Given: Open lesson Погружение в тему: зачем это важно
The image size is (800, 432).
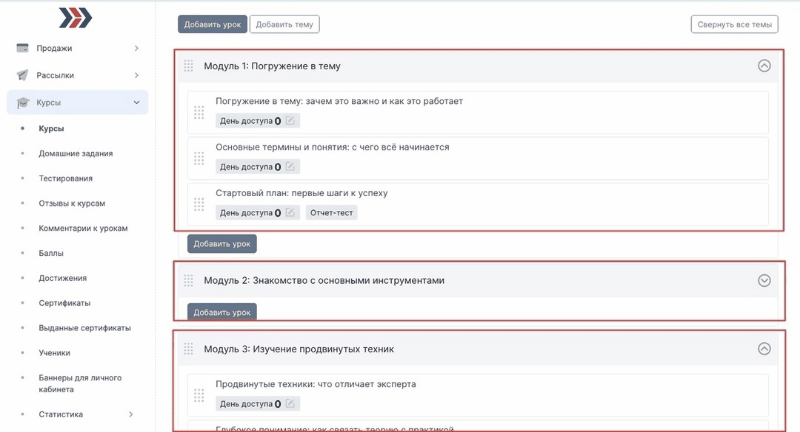Looking at the screenshot, I should (x=339, y=101).
